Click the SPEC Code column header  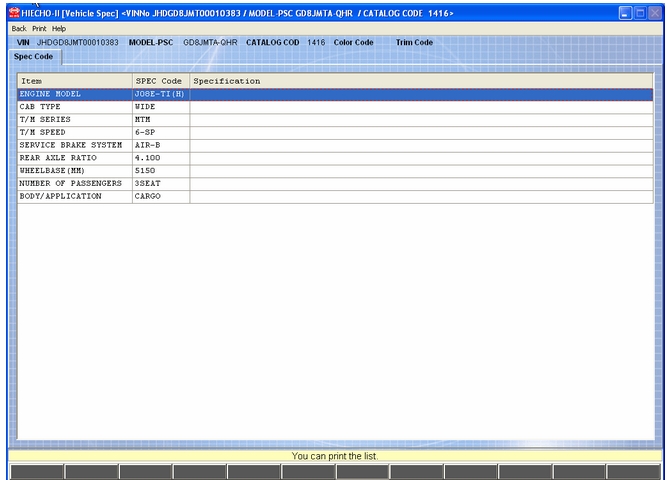tap(159, 81)
